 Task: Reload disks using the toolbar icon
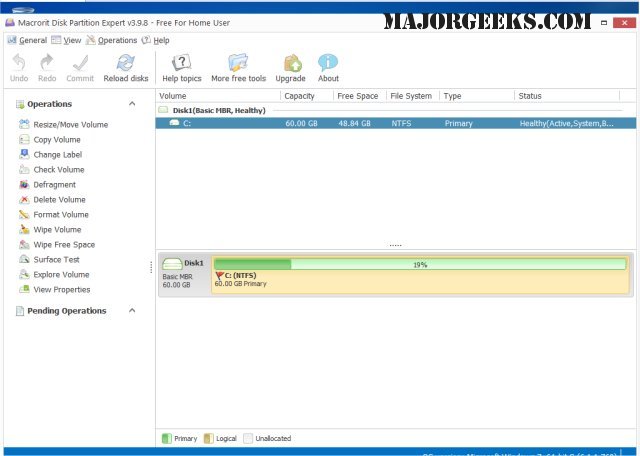pyautogui.click(x=126, y=62)
